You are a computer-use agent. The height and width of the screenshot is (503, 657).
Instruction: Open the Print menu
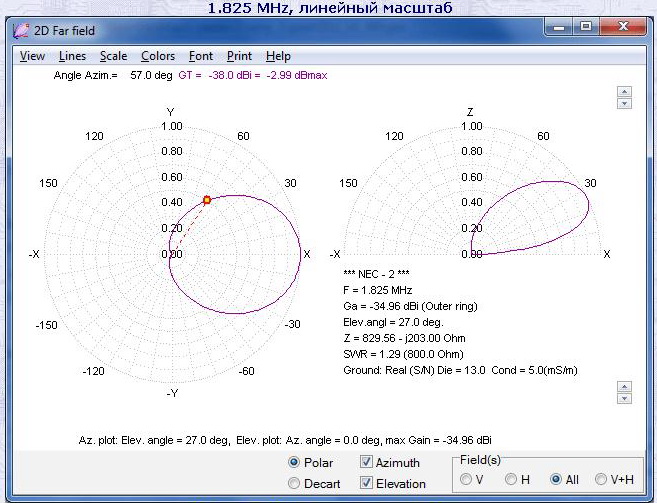239,56
